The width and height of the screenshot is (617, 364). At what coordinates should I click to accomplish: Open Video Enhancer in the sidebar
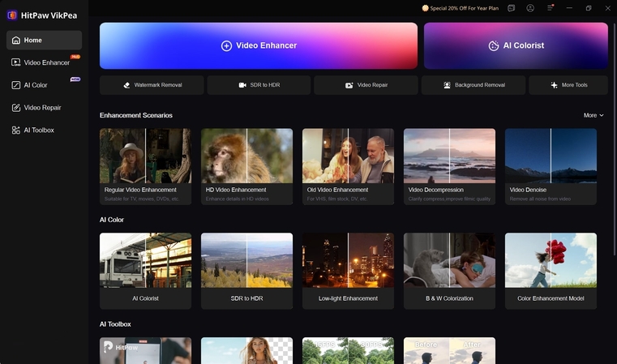click(x=44, y=62)
